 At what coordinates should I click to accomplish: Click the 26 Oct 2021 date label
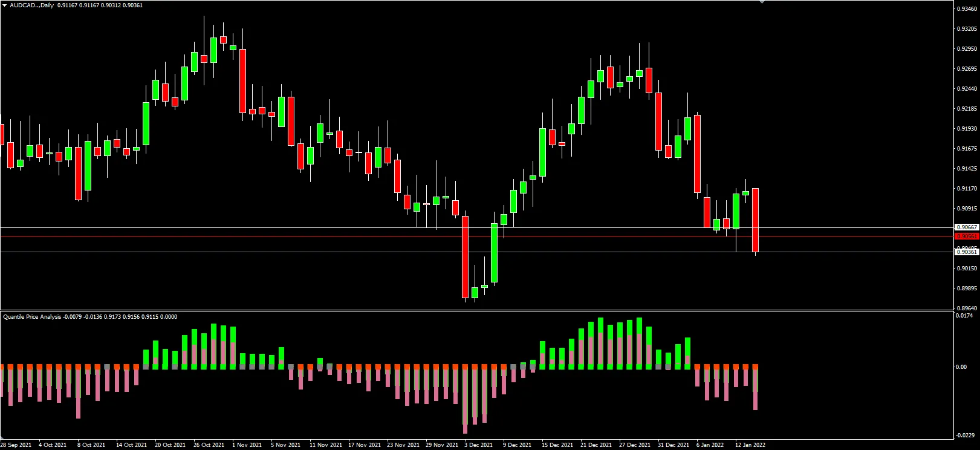pyautogui.click(x=209, y=445)
